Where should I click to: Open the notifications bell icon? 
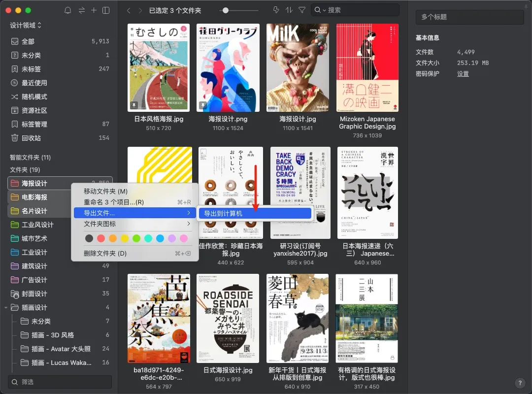(68, 10)
